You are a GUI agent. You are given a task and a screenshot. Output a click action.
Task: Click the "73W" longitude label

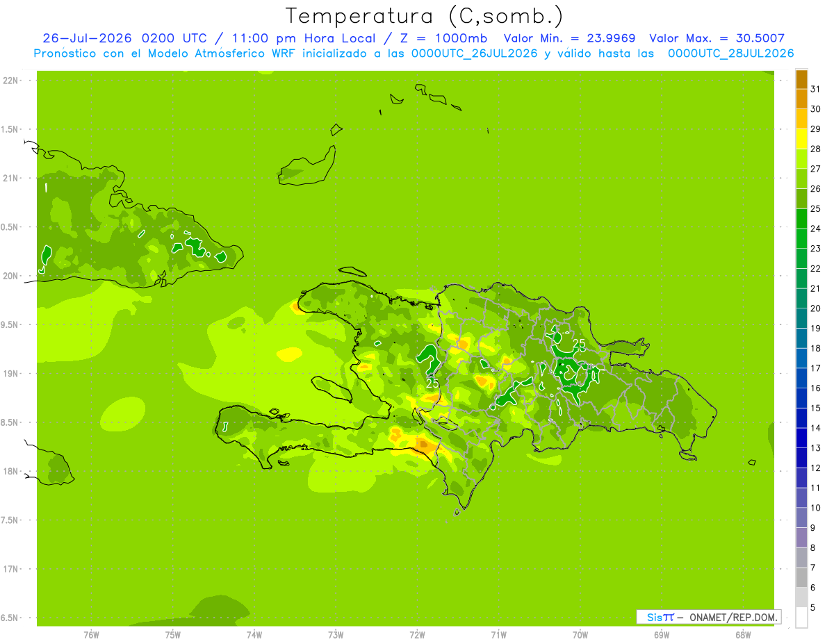[336, 634]
